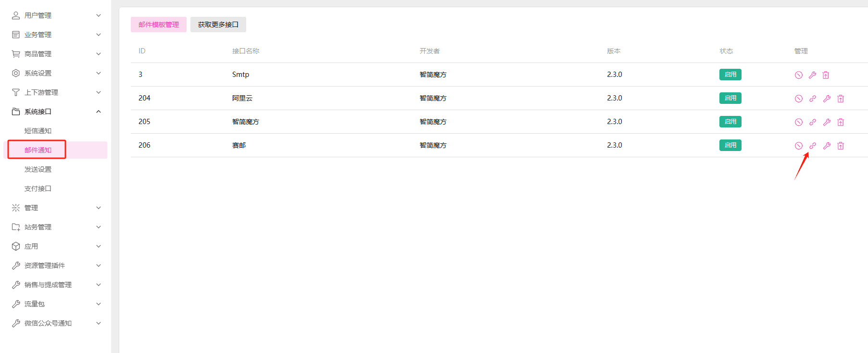
Task: Toggle the 启用 status badge for Smtp
Action: point(730,75)
